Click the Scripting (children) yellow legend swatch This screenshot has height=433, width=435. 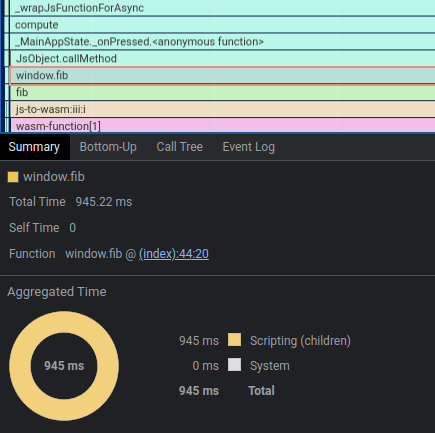(234, 340)
